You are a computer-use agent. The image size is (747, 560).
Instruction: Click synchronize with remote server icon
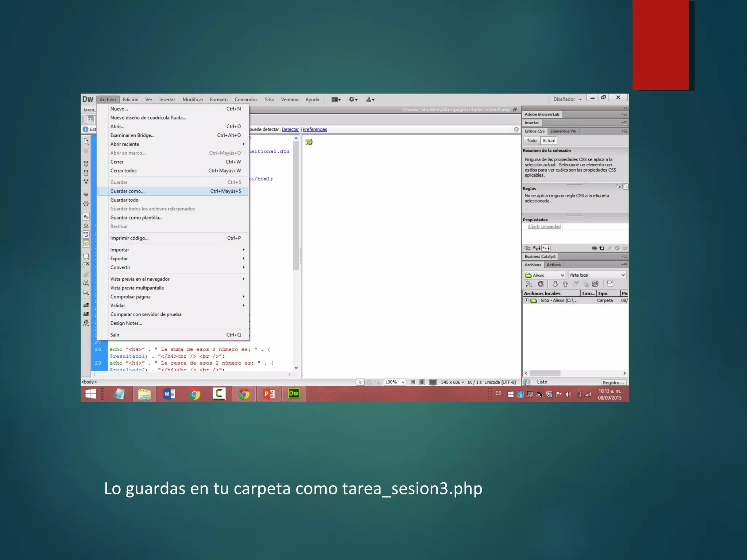[x=595, y=284]
